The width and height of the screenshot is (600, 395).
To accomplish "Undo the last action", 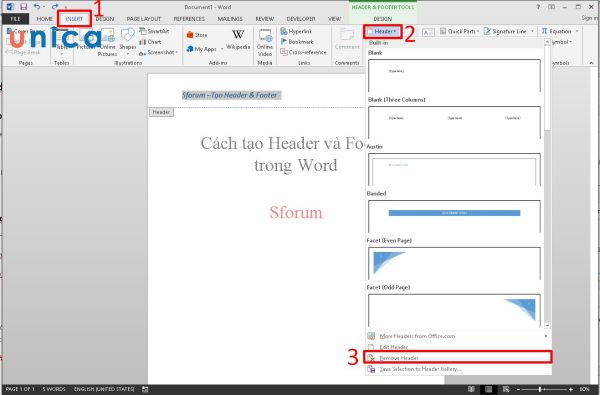I will click(x=37, y=7).
